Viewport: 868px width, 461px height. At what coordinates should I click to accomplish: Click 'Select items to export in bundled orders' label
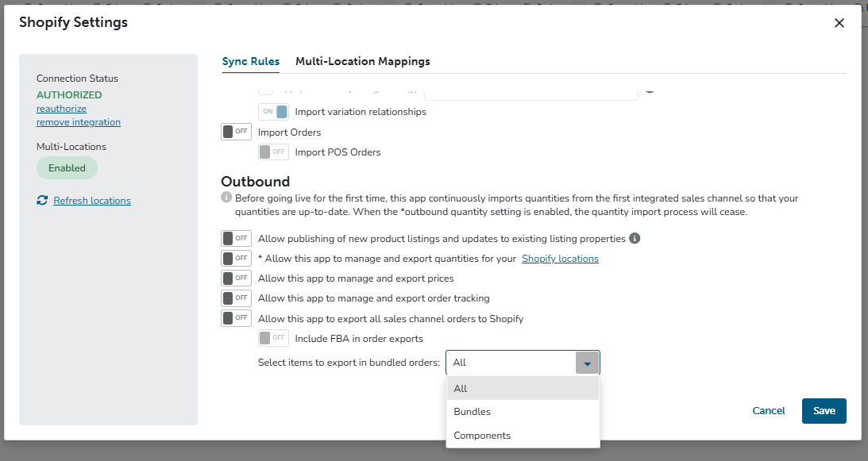[349, 363]
